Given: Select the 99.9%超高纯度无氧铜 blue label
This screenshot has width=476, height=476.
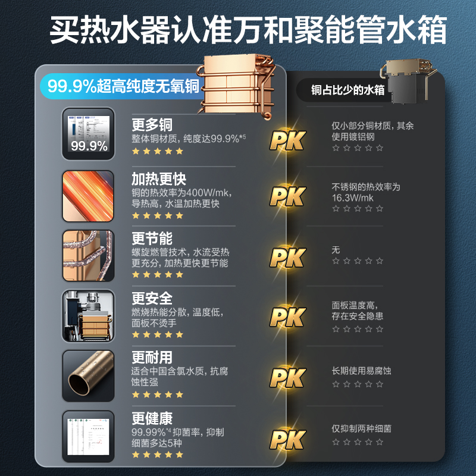Looking at the screenshot, I should pos(123,86).
